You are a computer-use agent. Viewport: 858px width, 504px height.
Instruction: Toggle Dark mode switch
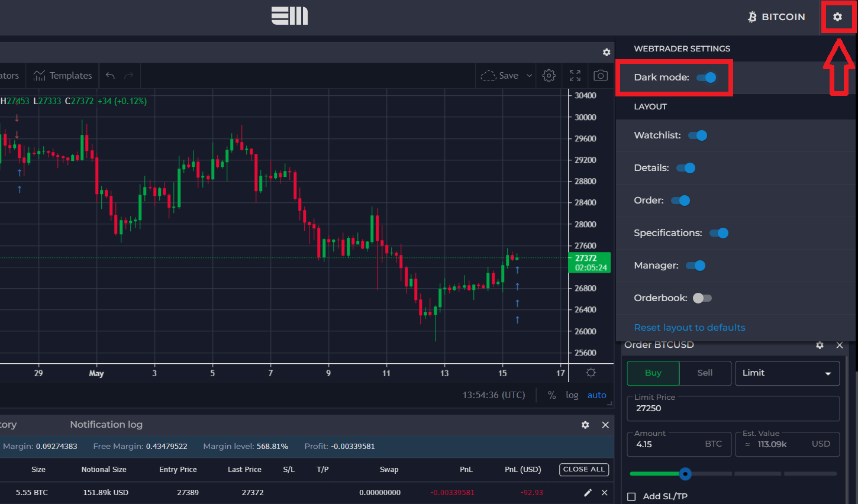(x=707, y=77)
